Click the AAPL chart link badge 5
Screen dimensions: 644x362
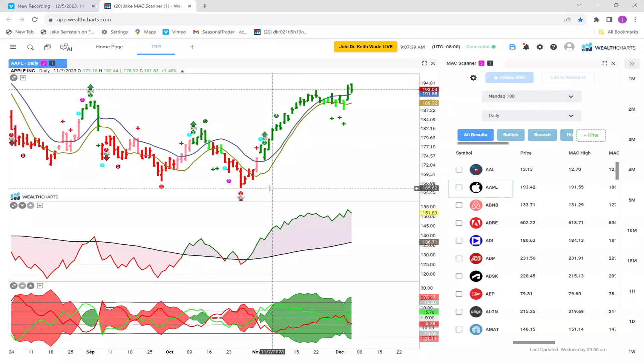click(44, 63)
